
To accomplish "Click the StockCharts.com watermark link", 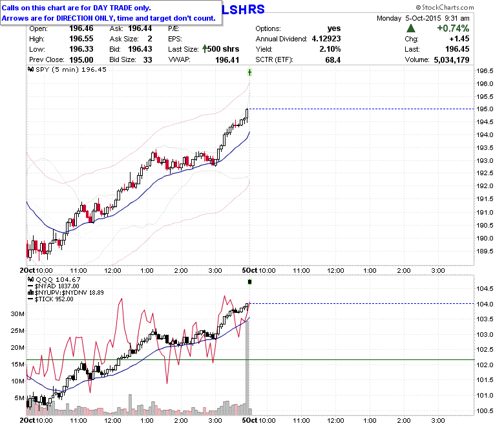I will pos(445,7).
